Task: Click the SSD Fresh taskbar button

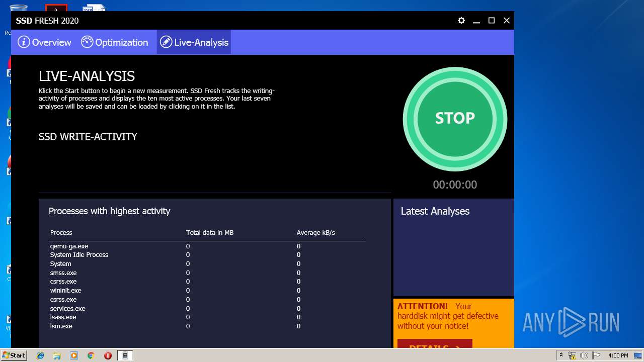Action: (125, 355)
